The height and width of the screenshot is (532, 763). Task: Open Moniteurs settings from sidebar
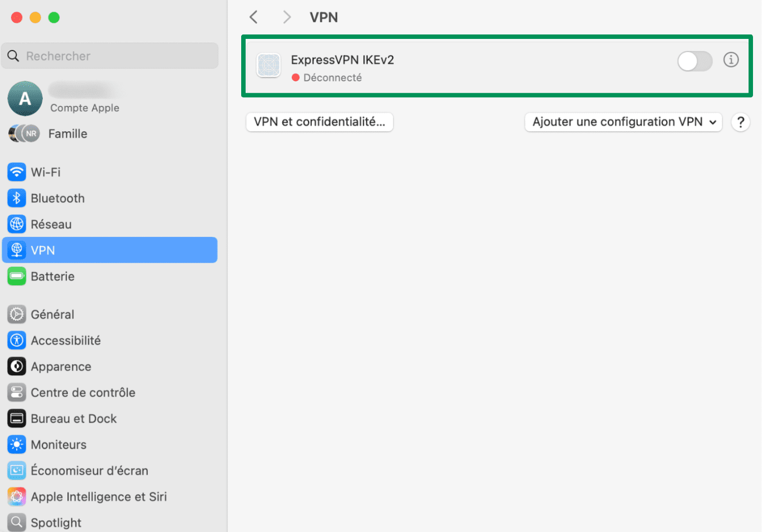pos(59,444)
